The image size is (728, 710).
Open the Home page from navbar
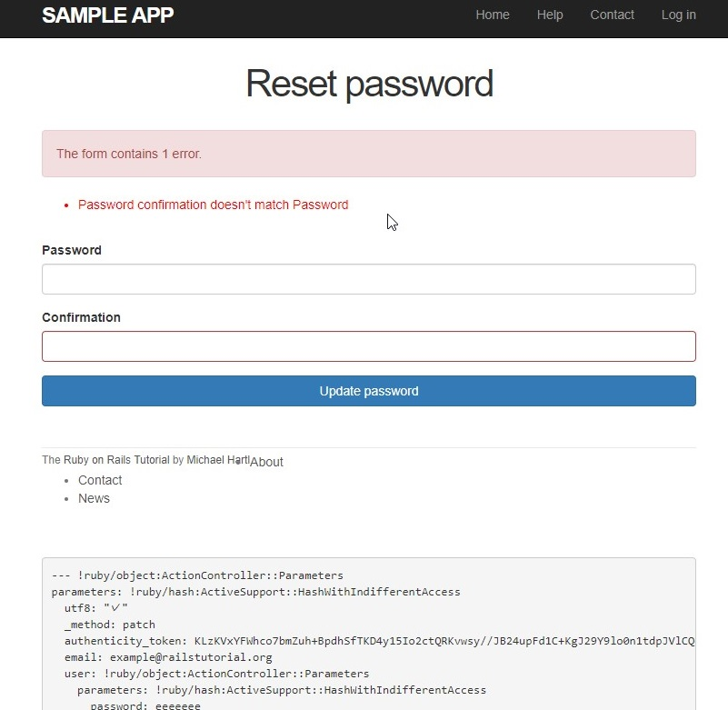[493, 15]
